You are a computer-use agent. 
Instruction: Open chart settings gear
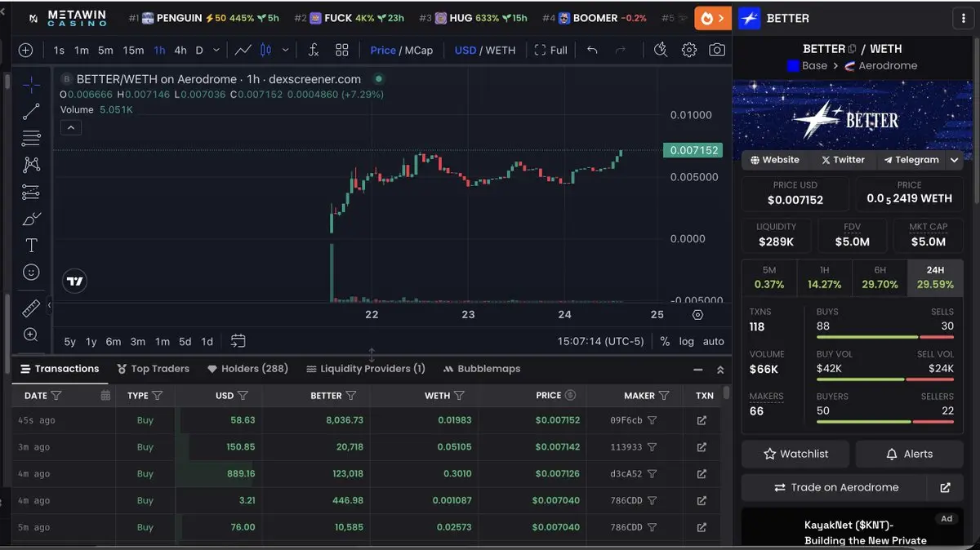[x=688, y=50]
